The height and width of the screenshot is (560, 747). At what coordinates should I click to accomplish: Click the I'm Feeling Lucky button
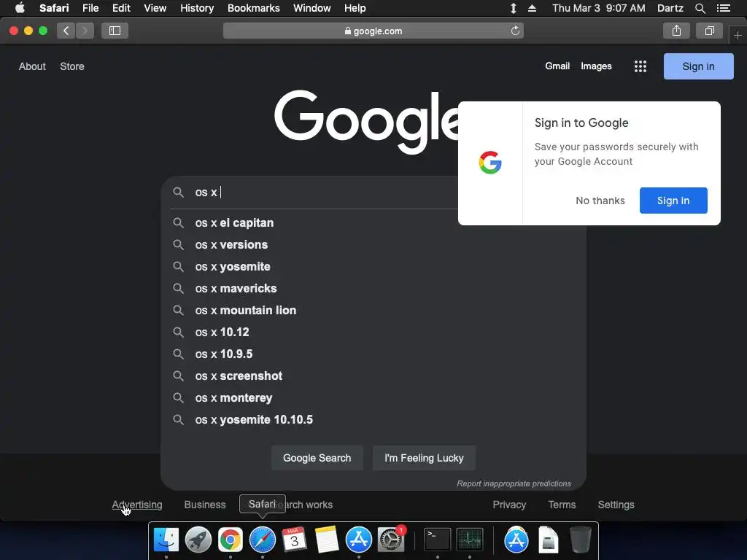pos(424,458)
